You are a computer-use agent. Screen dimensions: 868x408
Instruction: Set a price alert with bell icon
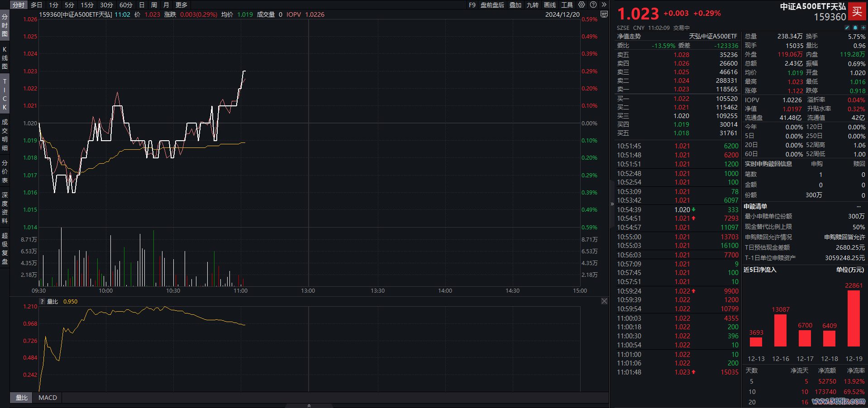855,28
